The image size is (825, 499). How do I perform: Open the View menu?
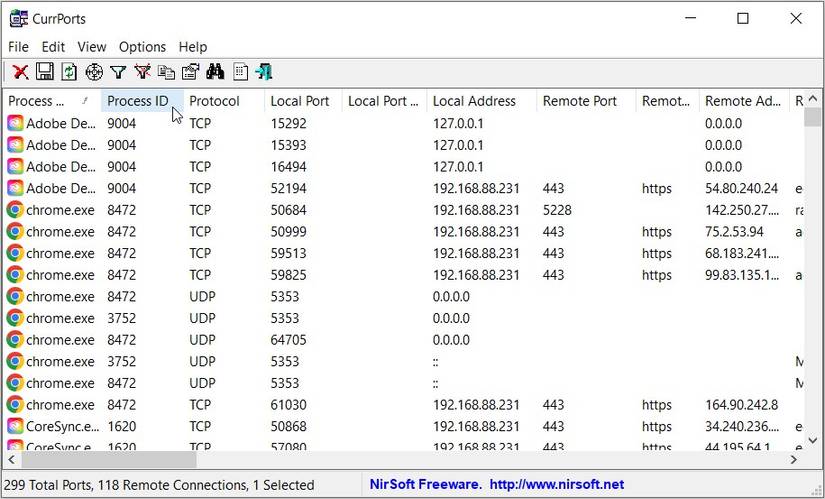point(92,47)
